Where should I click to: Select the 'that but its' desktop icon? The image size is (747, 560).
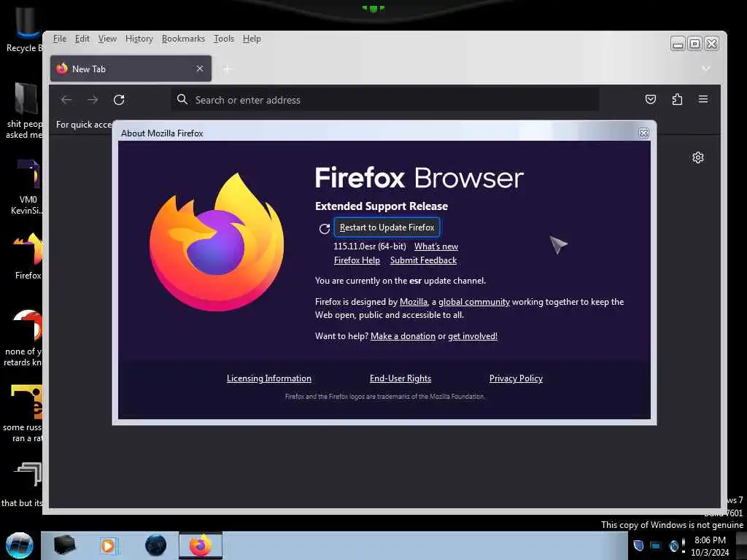click(x=23, y=485)
